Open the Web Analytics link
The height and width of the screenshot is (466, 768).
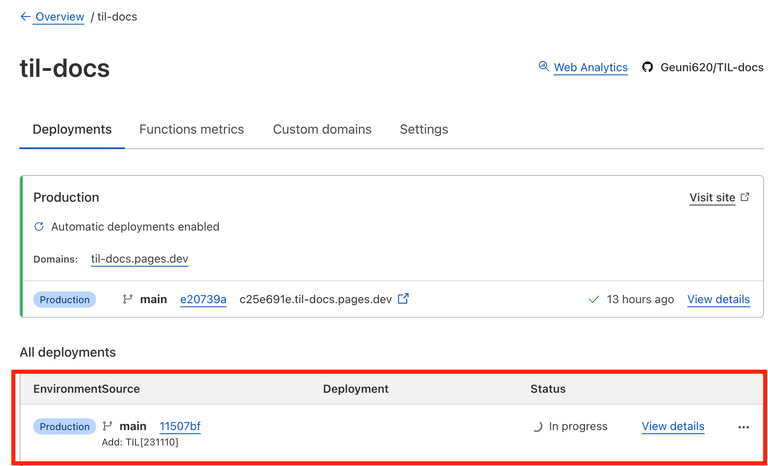pyautogui.click(x=591, y=68)
